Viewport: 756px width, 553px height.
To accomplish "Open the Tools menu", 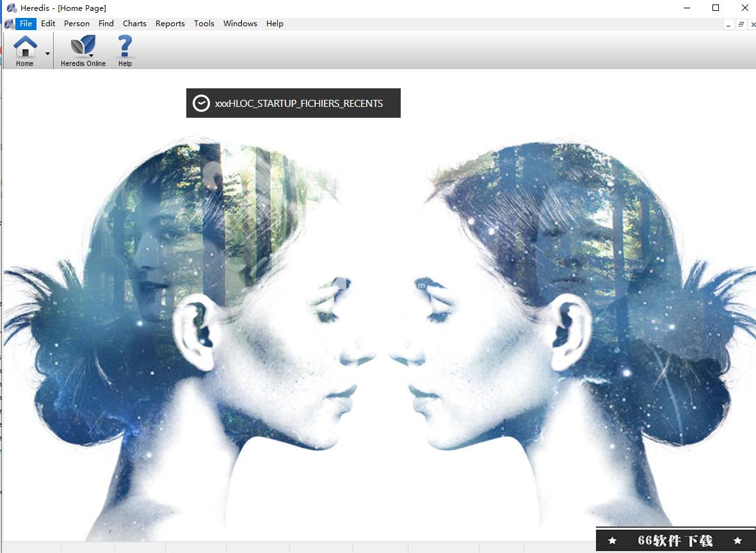I will pyautogui.click(x=204, y=24).
